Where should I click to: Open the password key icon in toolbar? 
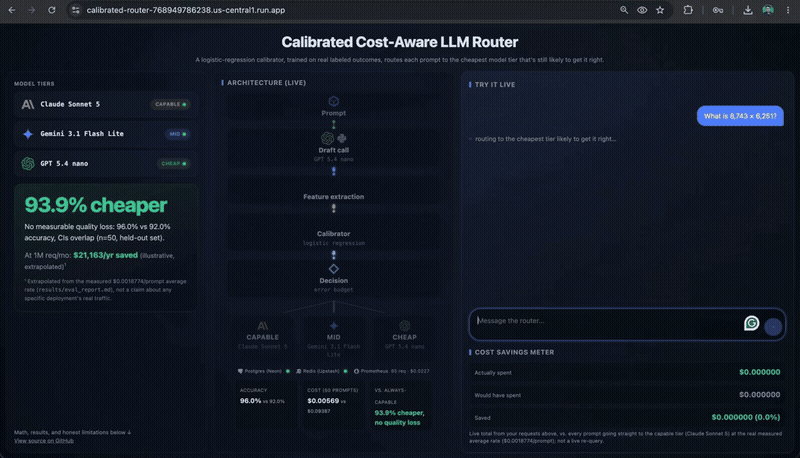click(717, 10)
